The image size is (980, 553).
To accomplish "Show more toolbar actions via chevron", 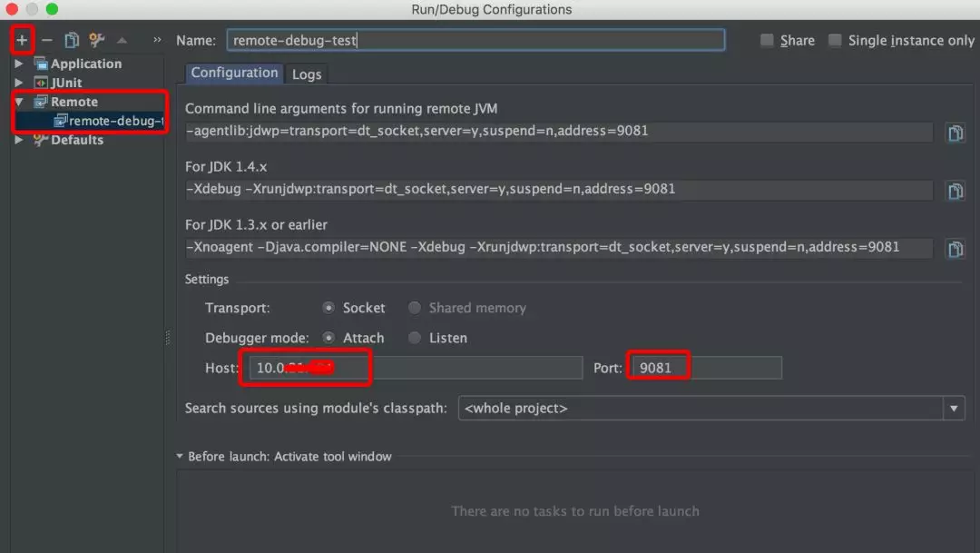I will point(156,39).
